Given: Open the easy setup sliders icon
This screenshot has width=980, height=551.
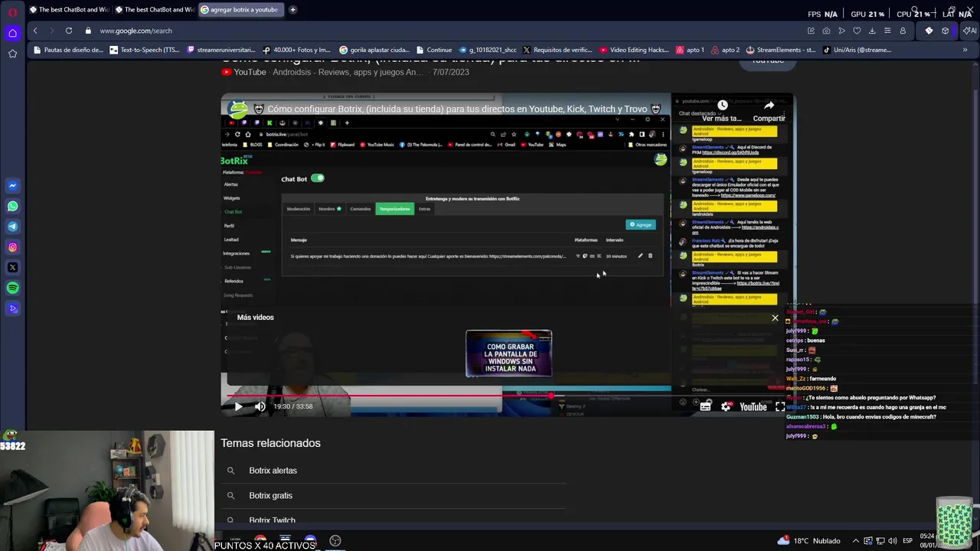Looking at the screenshot, I should tap(887, 31).
